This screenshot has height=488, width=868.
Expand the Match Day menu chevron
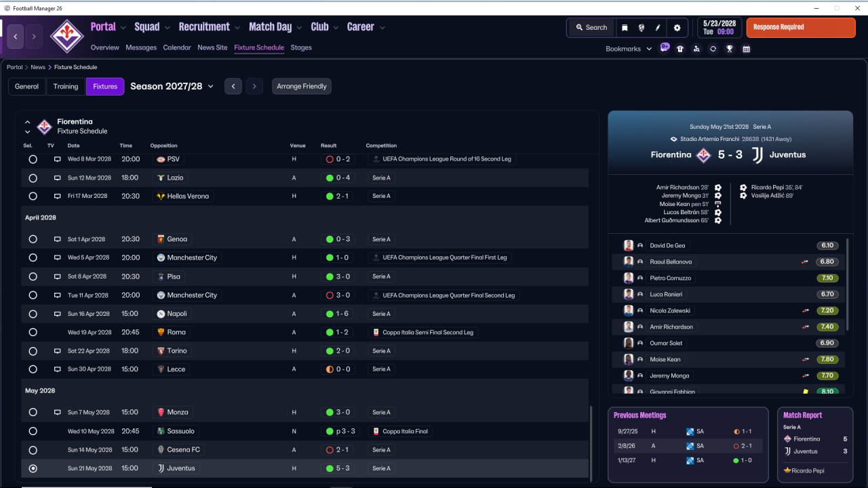point(299,28)
